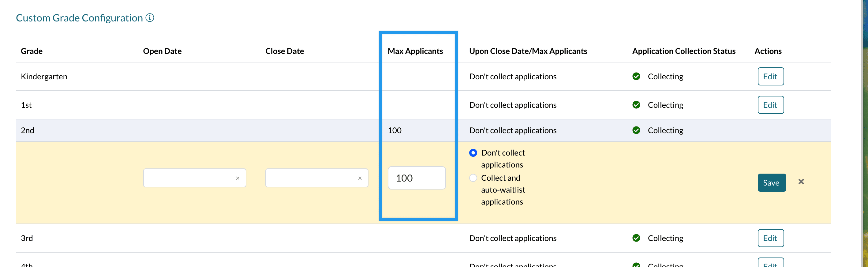This screenshot has height=267, width=868.
Task: Clear the Close Date field with its x
Action: [x=360, y=178]
